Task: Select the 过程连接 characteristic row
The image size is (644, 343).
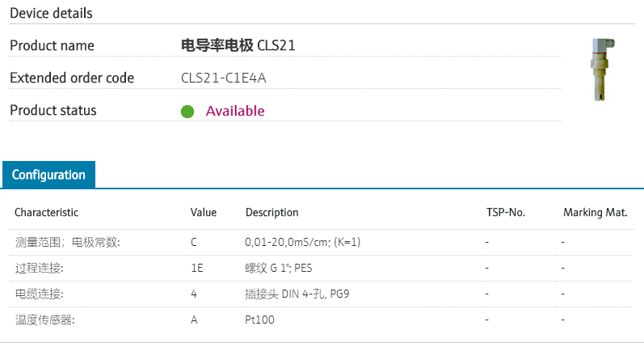Action: [x=39, y=268]
